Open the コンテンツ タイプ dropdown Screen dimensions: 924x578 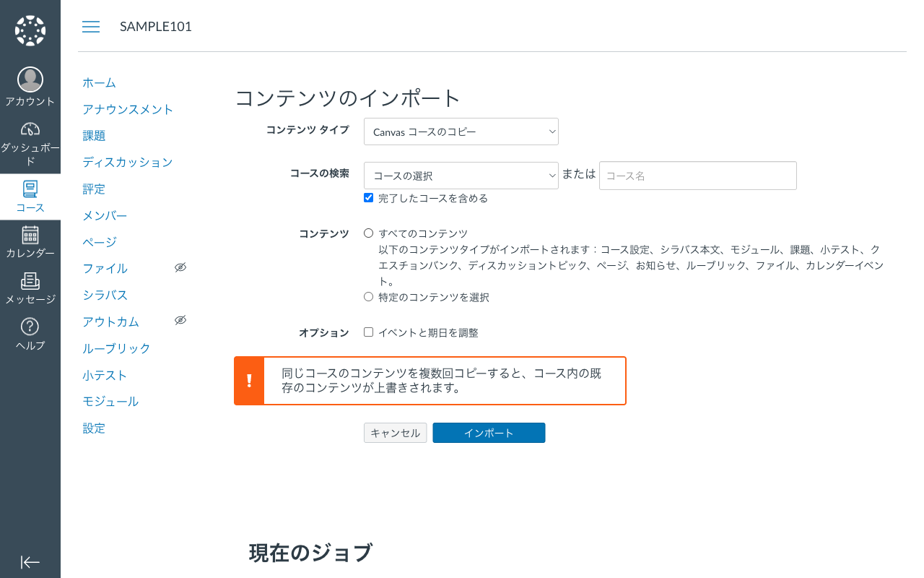[x=461, y=131]
